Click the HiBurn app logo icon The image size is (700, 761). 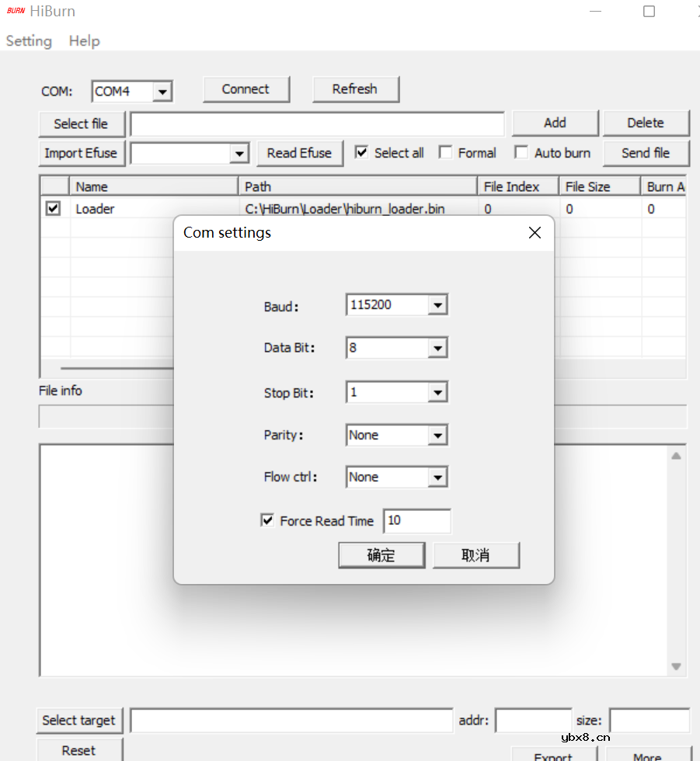point(16,12)
